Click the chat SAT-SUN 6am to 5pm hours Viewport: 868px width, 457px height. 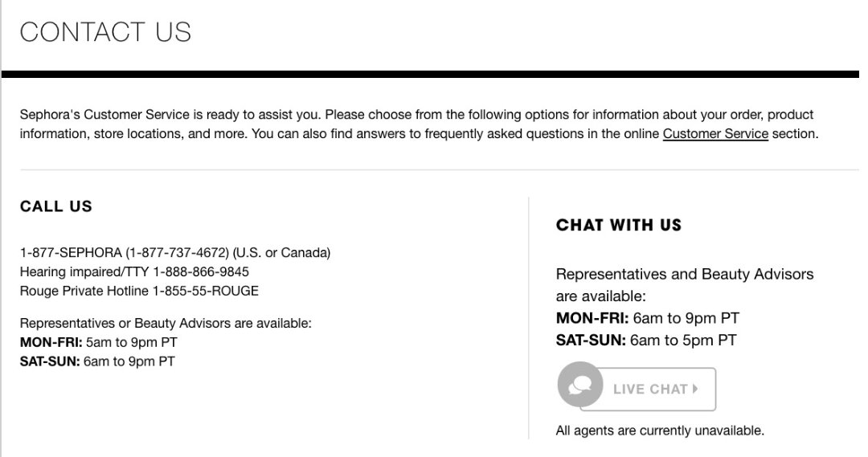tap(646, 341)
